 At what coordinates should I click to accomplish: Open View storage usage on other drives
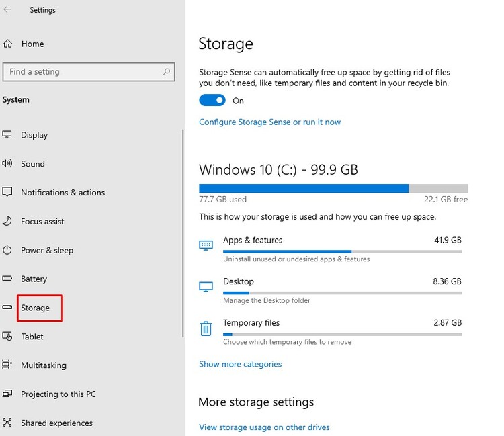pyautogui.click(x=264, y=427)
